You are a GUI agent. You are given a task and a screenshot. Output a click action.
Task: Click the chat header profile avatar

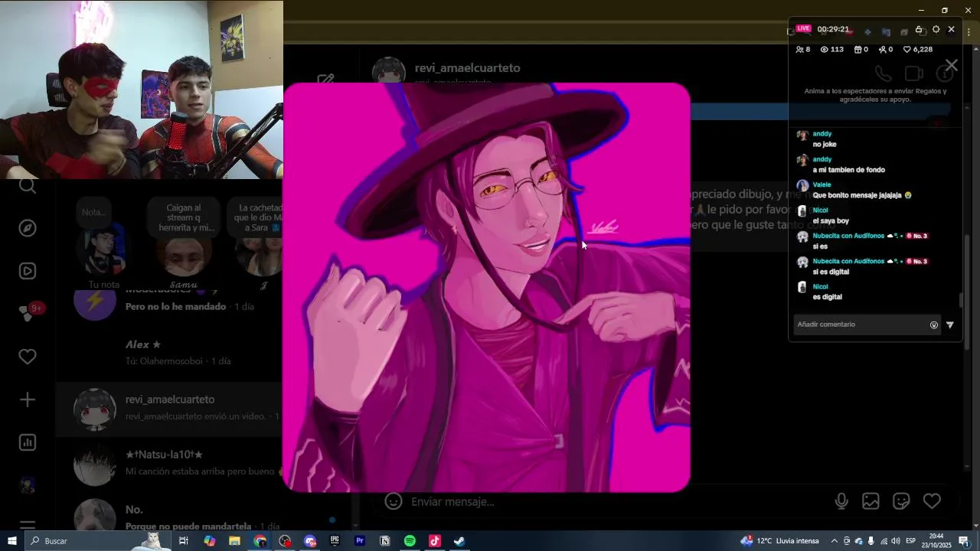pyautogui.click(x=388, y=72)
